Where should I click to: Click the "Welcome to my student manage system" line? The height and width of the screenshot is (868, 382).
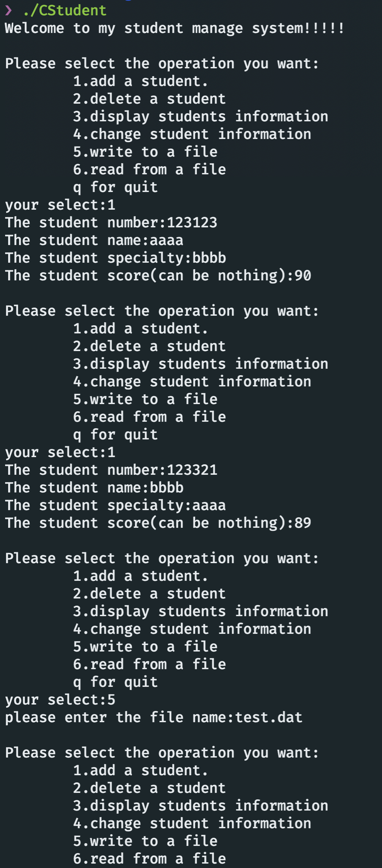coord(175,28)
